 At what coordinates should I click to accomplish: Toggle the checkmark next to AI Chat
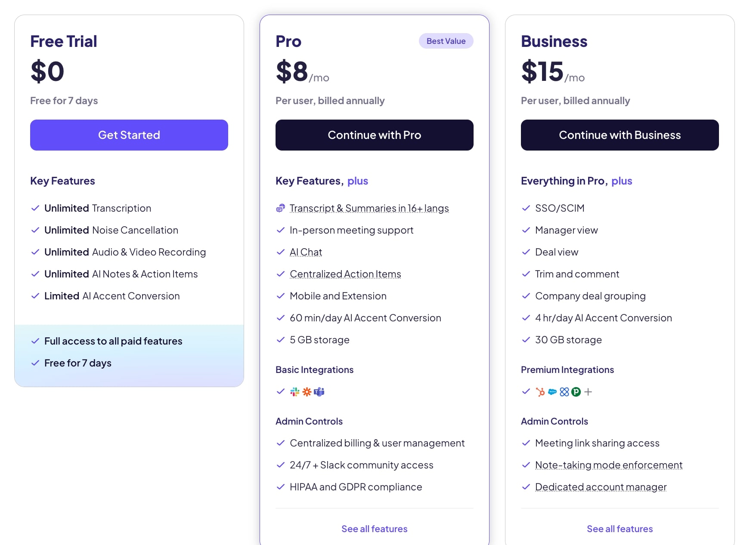281,252
